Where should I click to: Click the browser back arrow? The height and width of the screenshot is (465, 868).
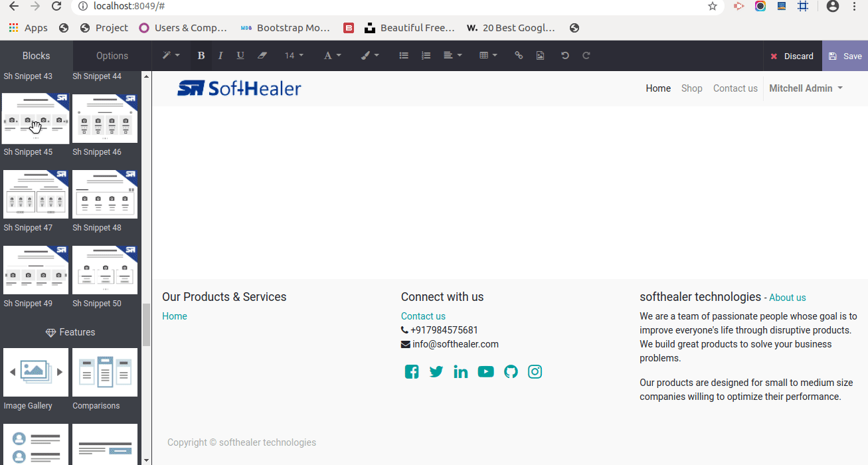[x=13, y=6]
